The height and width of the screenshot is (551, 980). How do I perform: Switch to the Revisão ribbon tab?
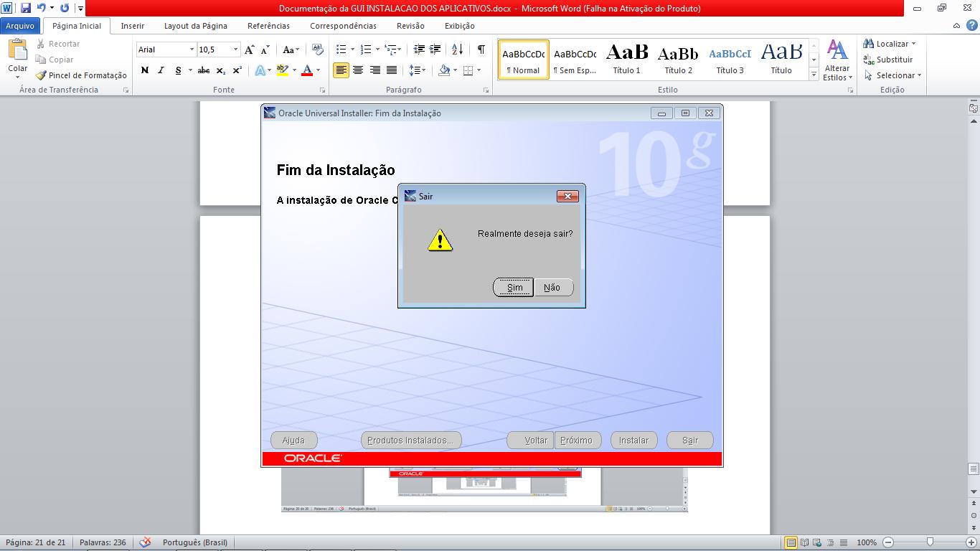(409, 25)
